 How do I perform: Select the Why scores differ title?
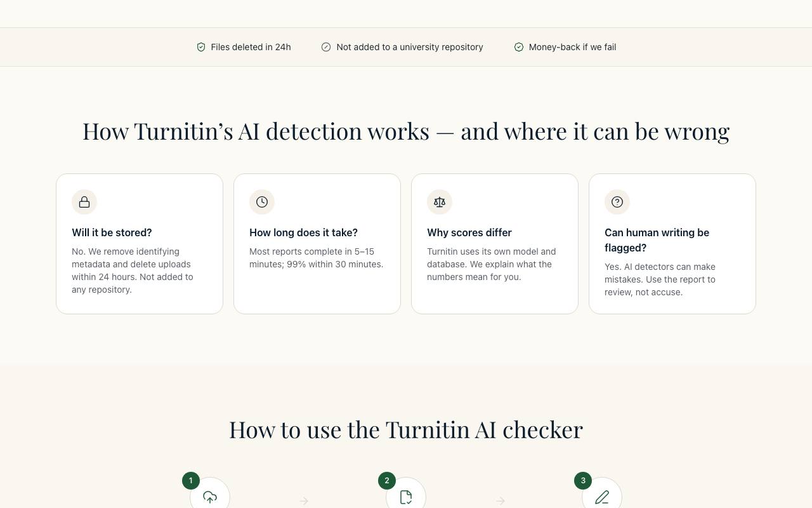pos(469,232)
